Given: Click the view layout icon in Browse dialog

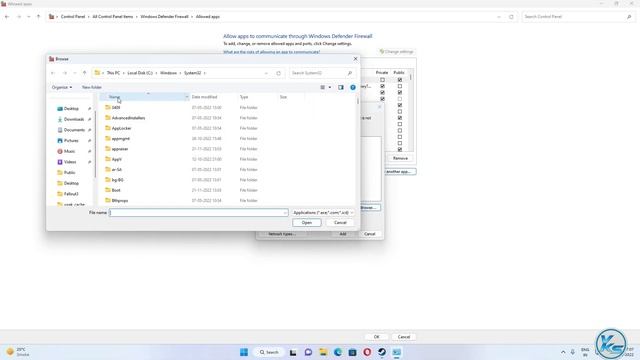Looking at the screenshot, I should coord(322,87).
